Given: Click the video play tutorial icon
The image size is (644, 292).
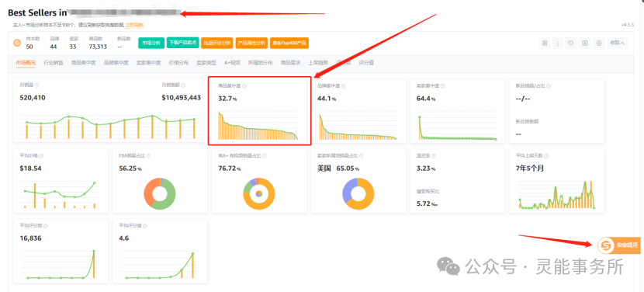Looking at the screenshot, I should [x=585, y=43].
